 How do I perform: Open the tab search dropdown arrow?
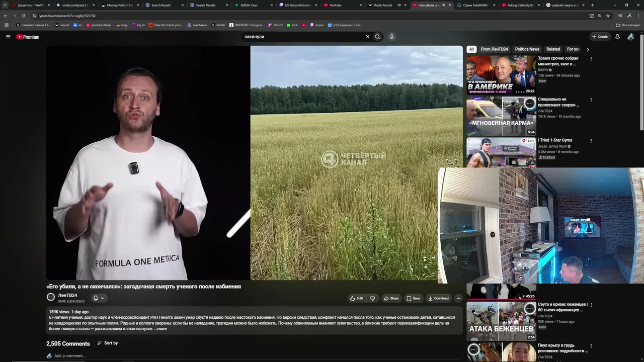[x=5, y=5]
